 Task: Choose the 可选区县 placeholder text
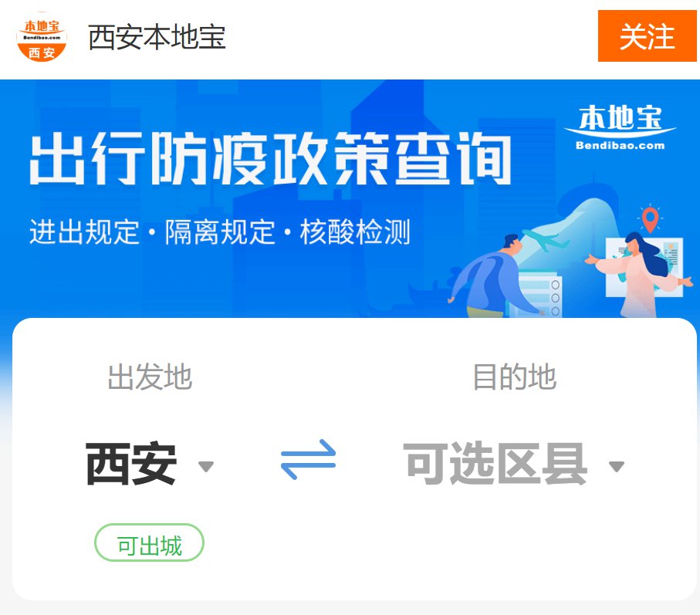coord(495,463)
